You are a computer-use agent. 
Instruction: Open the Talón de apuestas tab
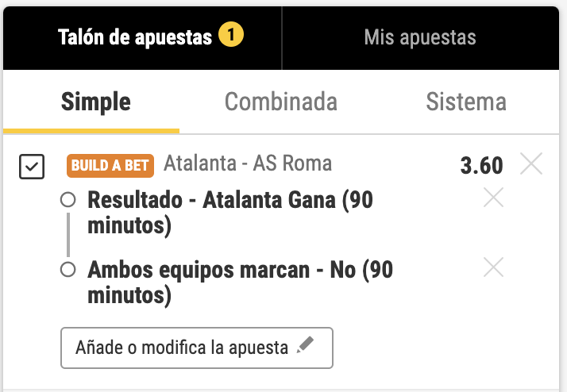135,37
